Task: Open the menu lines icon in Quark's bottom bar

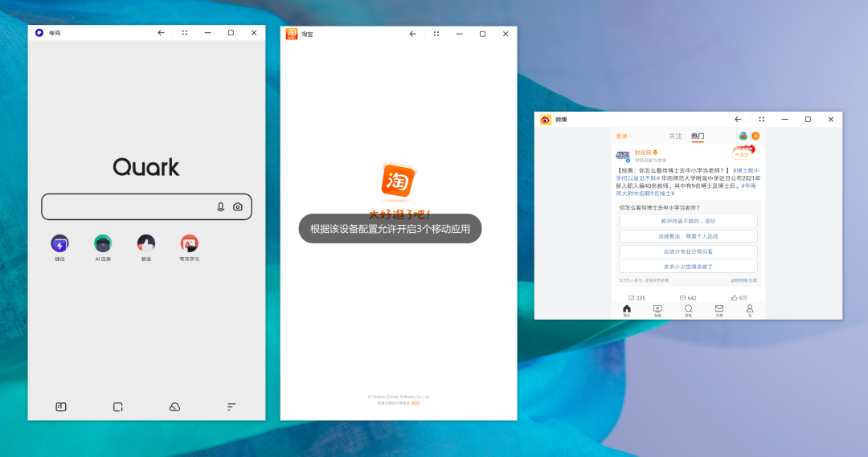Action: click(231, 407)
